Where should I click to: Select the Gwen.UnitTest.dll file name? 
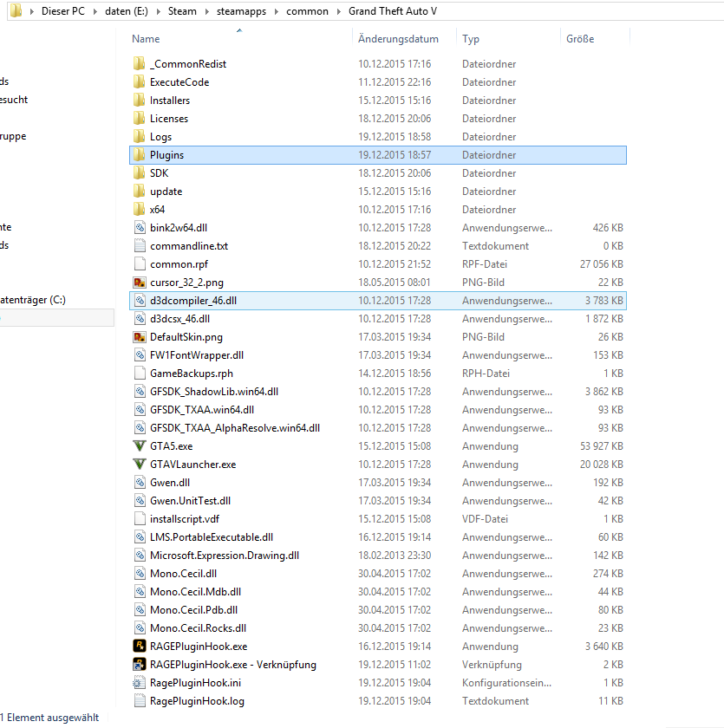coord(191,501)
